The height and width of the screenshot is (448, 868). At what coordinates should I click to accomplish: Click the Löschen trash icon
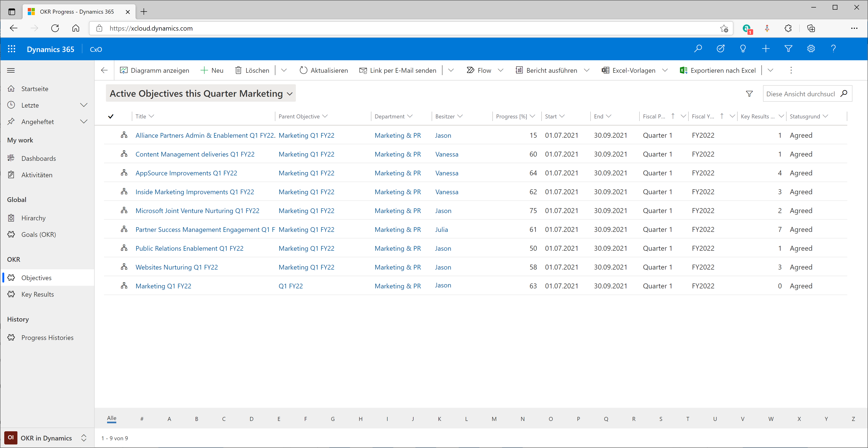click(239, 70)
